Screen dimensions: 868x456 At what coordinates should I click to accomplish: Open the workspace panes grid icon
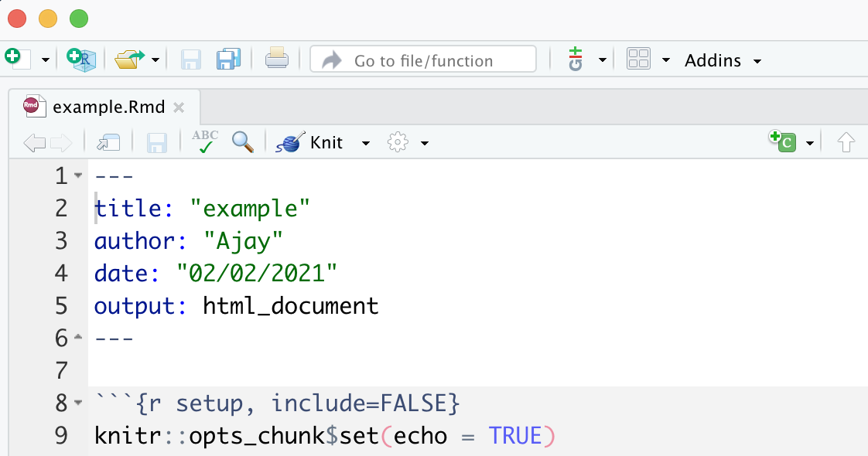coord(638,60)
